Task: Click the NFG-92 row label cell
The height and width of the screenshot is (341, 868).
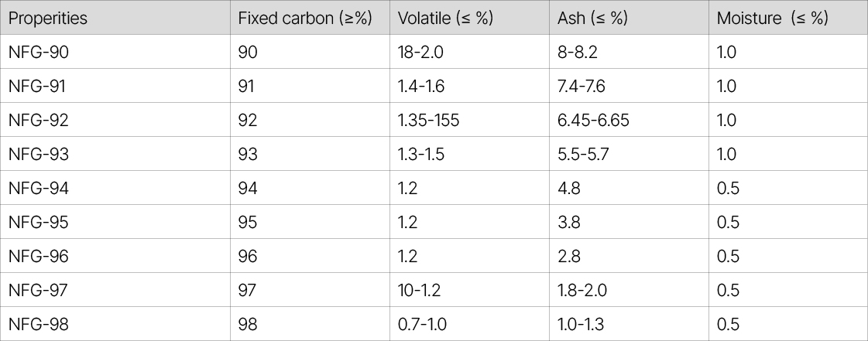Action: (38, 121)
